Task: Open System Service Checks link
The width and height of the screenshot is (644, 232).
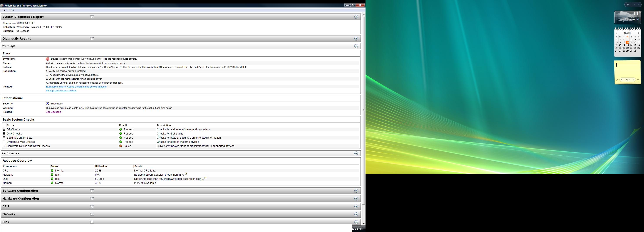Action: [x=21, y=142]
